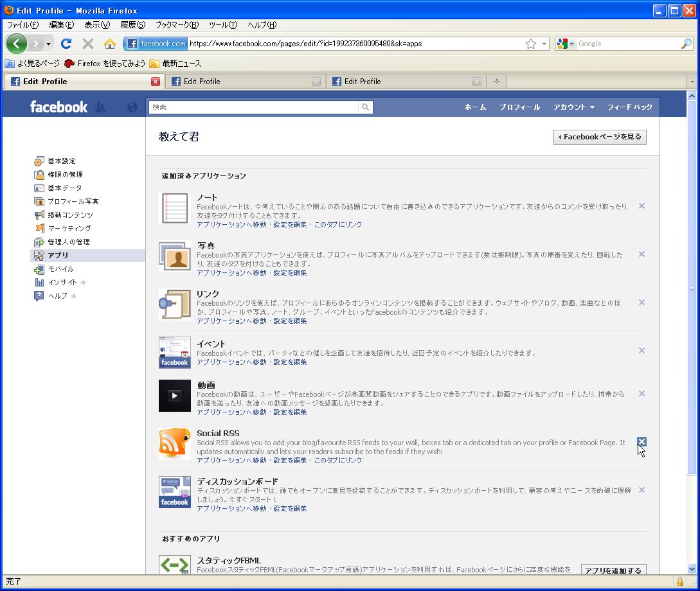The image size is (700, 591).
Task: Remove the 動画 application with its X
Action: tap(642, 393)
